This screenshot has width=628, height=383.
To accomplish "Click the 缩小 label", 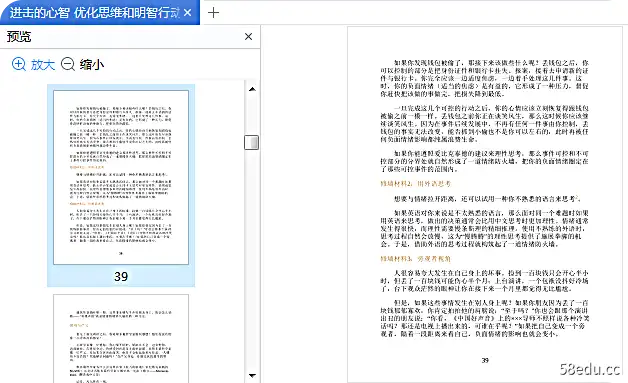I will click(92, 65).
